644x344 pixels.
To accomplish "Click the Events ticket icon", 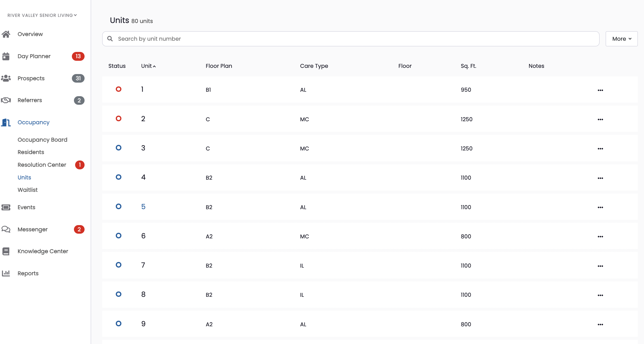I will point(6,207).
